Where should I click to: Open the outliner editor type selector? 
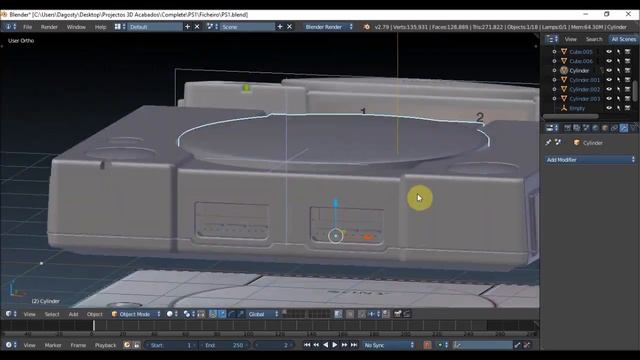click(x=551, y=39)
